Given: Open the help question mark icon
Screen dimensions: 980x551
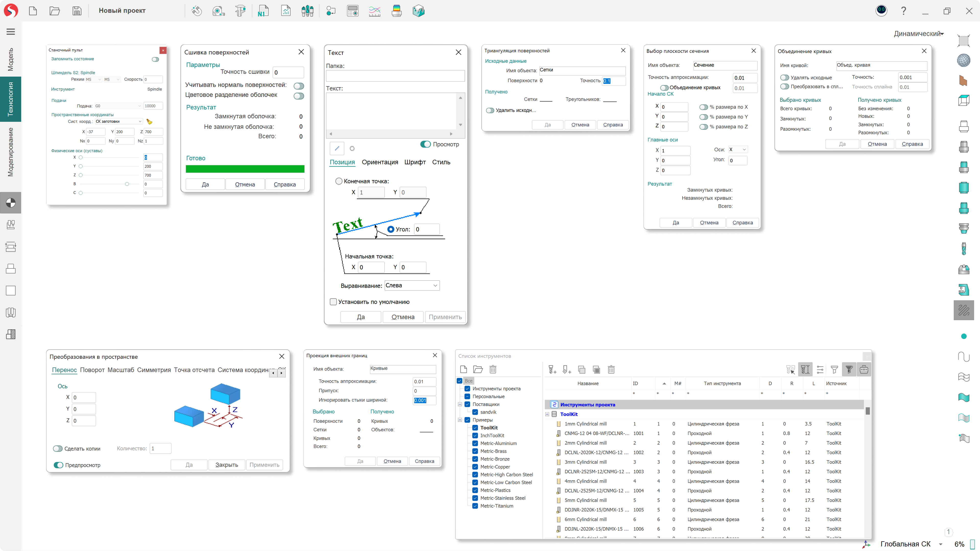Looking at the screenshot, I should click(903, 11).
